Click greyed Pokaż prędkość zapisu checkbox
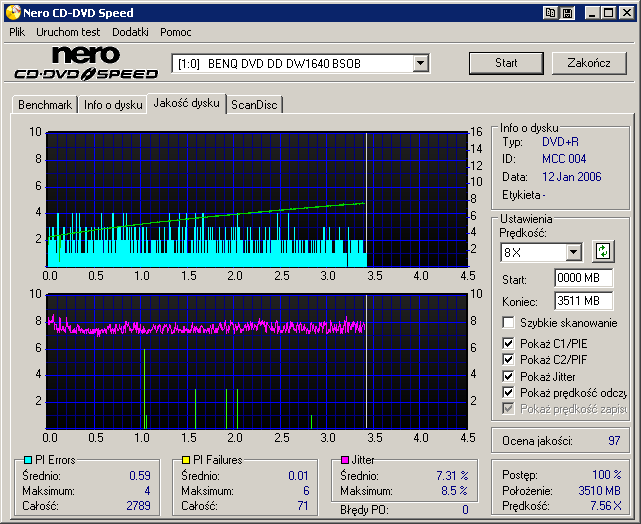 [508, 408]
